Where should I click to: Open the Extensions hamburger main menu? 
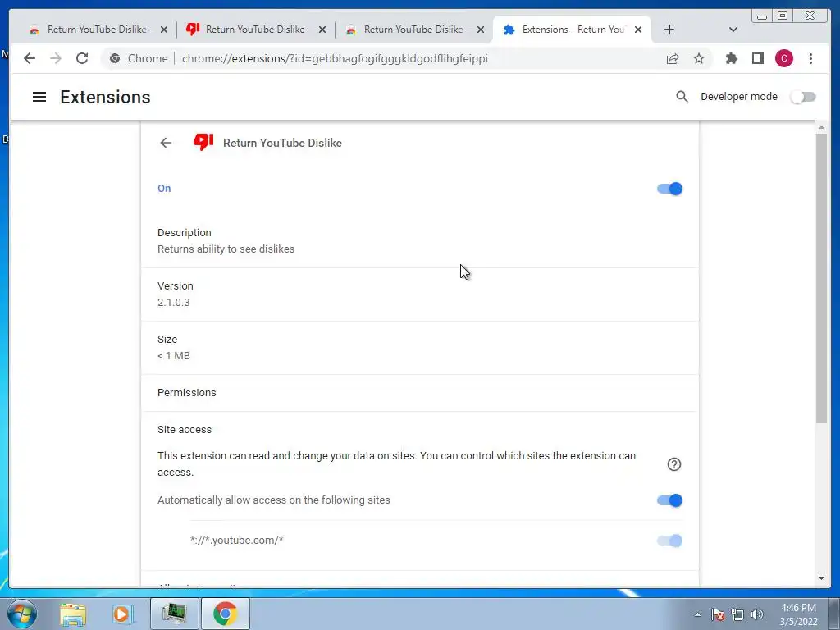[x=39, y=97]
